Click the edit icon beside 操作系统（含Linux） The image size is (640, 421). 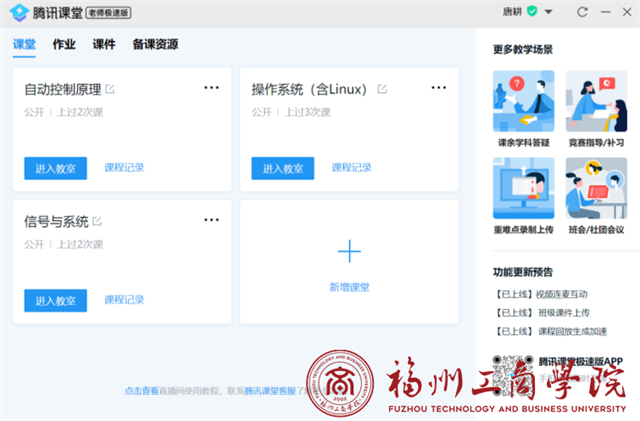coord(382,89)
